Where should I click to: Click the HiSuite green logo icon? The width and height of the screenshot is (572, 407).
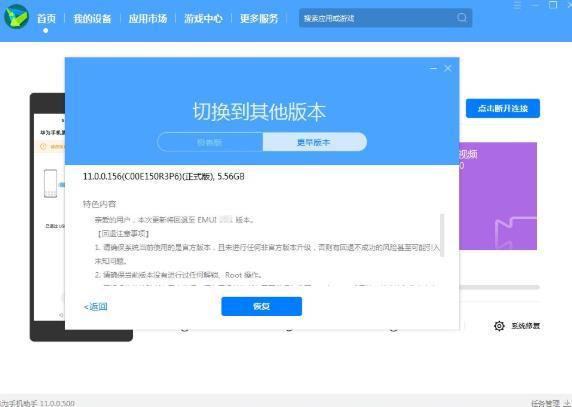[x=16, y=17]
